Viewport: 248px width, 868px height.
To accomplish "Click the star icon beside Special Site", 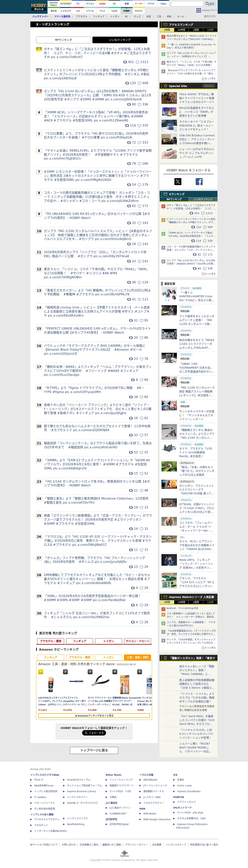I will click(165, 86).
